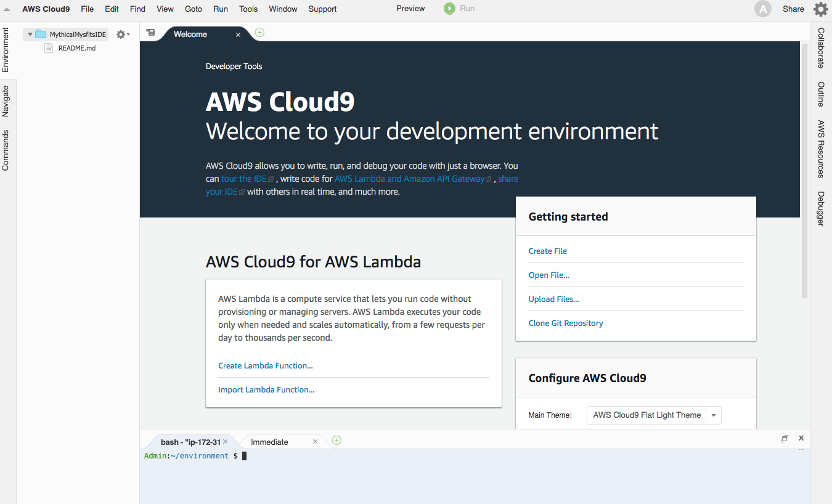Viewport: 832px width, 504px height.
Task: Click the user avatar circle icon
Action: tap(763, 9)
